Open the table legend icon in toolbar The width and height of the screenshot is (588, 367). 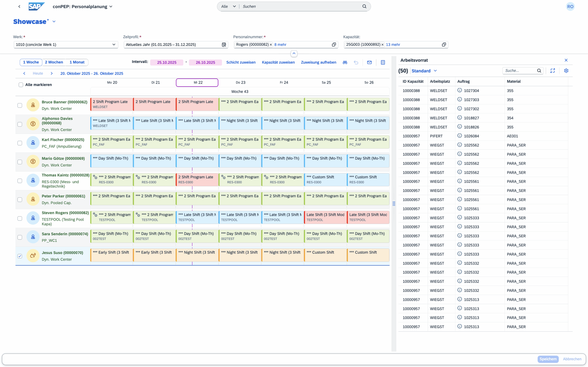point(383,62)
